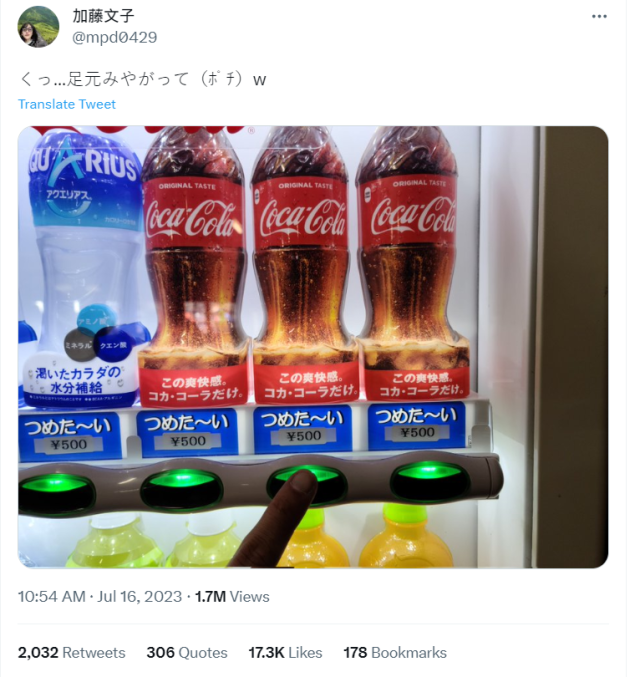
Task: Open the more options ellipsis menu
Action: [599, 17]
